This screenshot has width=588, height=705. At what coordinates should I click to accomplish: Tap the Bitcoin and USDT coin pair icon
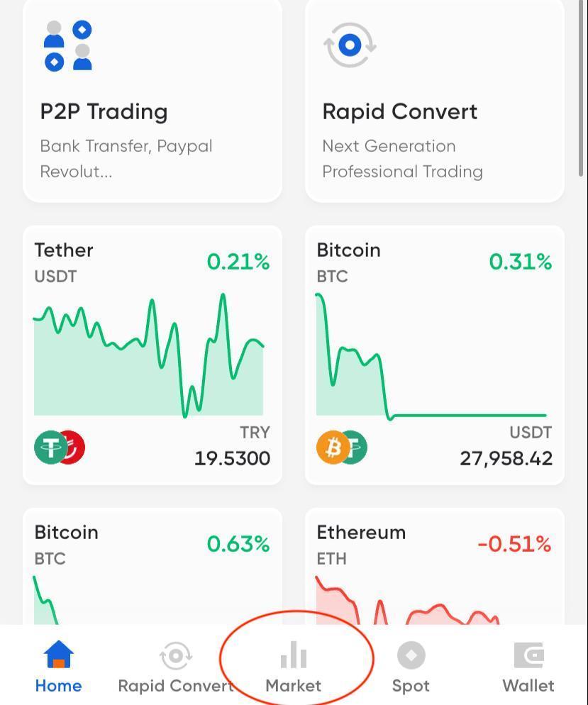coord(342,448)
